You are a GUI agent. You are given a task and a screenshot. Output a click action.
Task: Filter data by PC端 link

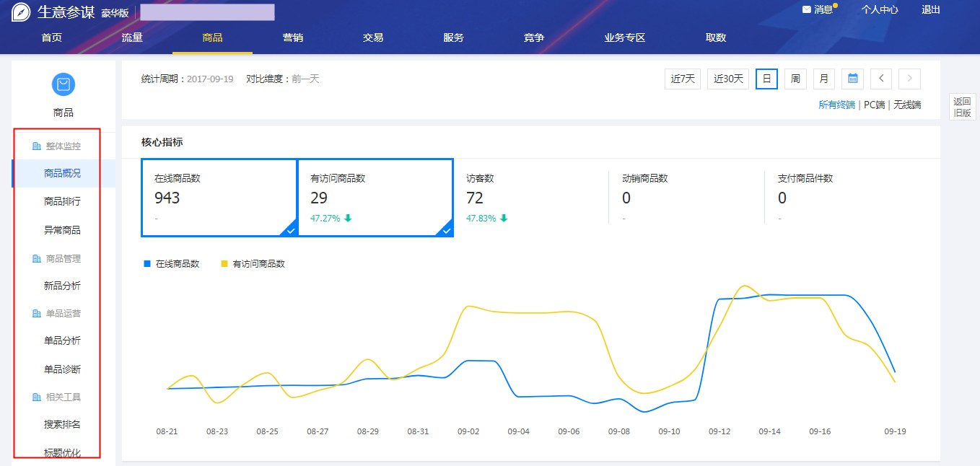coord(874,105)
